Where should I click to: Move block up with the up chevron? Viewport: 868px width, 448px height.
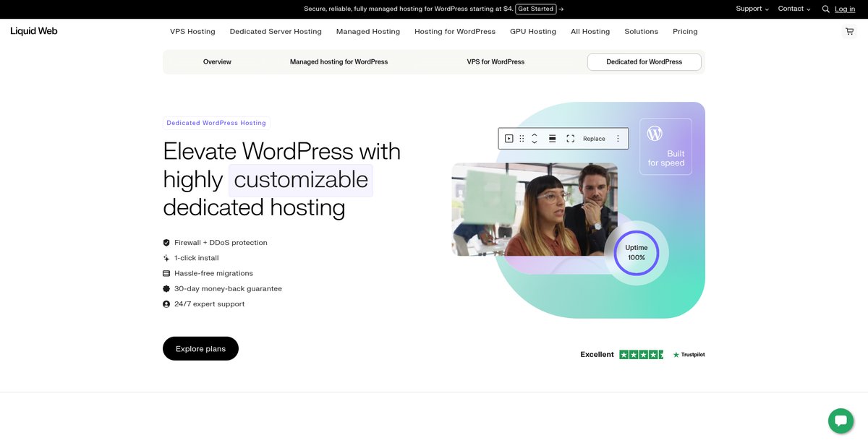coord(535,135)
